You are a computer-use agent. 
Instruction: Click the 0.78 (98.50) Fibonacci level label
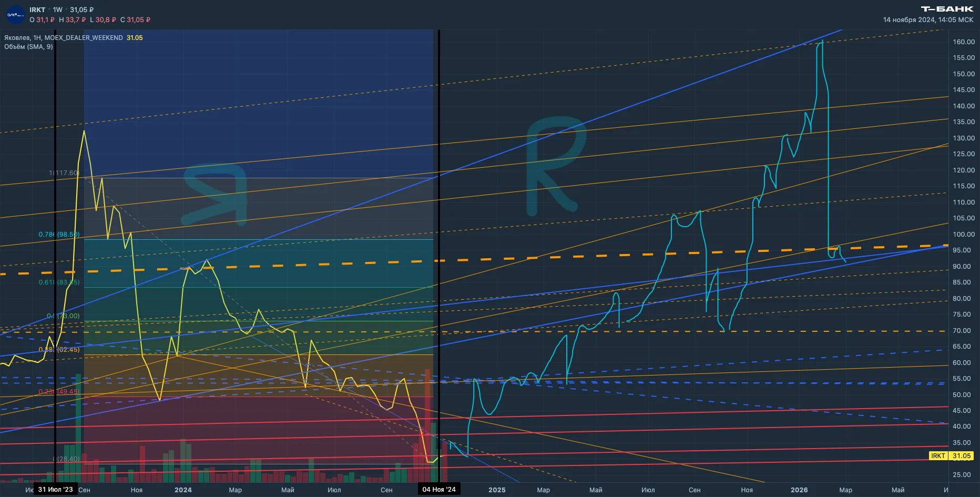[x=59, y=234]
